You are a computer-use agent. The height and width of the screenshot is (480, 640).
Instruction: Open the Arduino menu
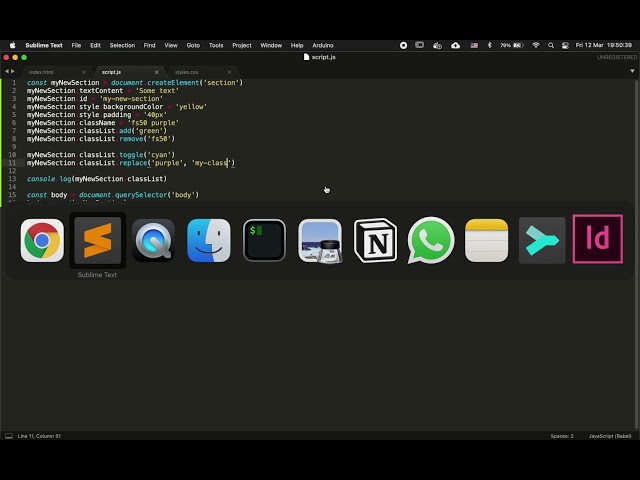coord(323,45)
